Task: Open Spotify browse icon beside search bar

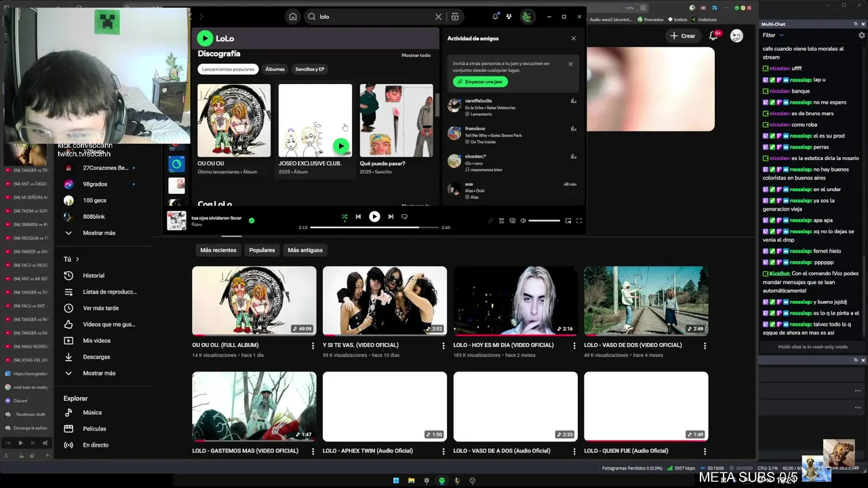Action: 455,17
